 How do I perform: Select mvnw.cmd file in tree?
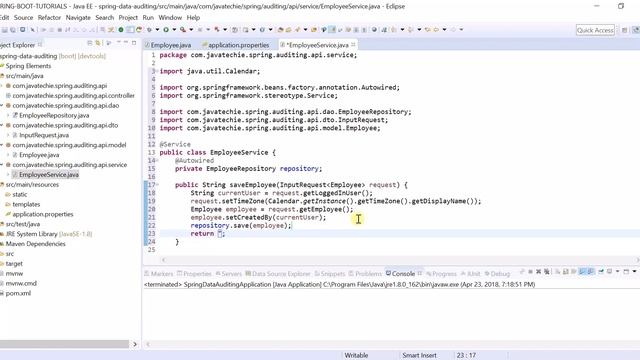(x=21, y=283)
